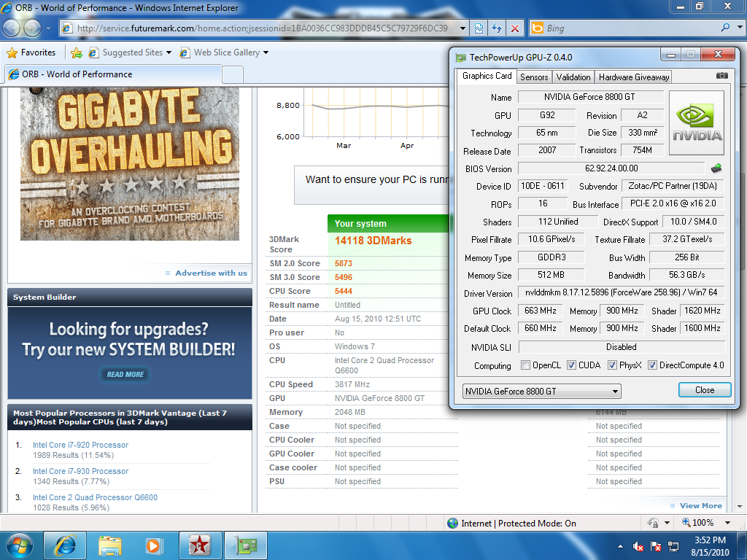Switch to the Validation tab

(573, 77)
